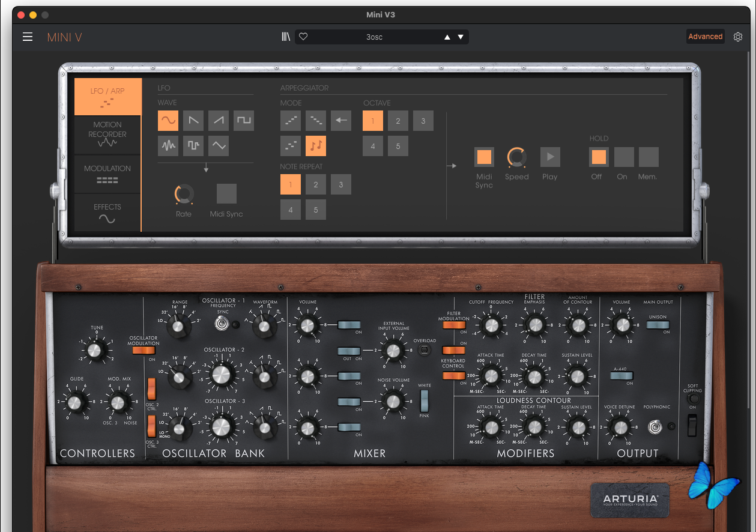Choose the sine LFO wave shape
This screenshot has height=532, width=756.
[168, 121]
